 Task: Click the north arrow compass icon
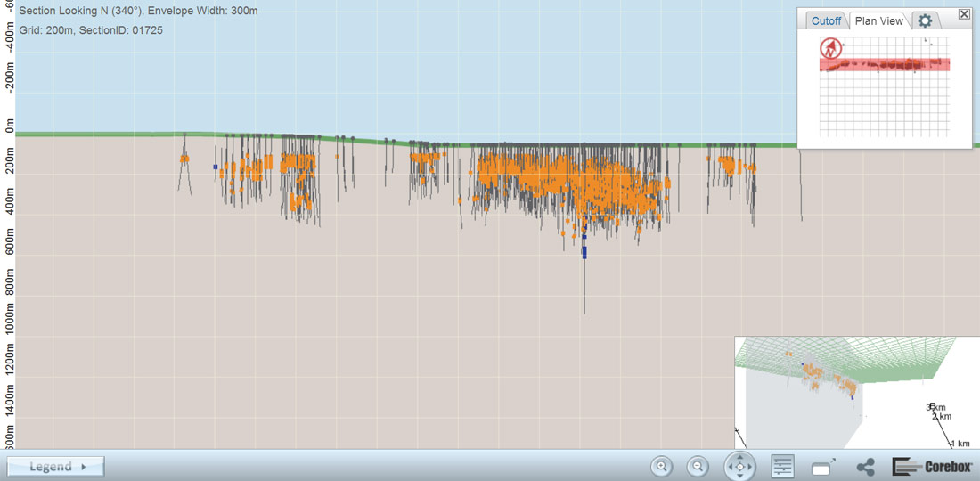click(x=831, y=49)
